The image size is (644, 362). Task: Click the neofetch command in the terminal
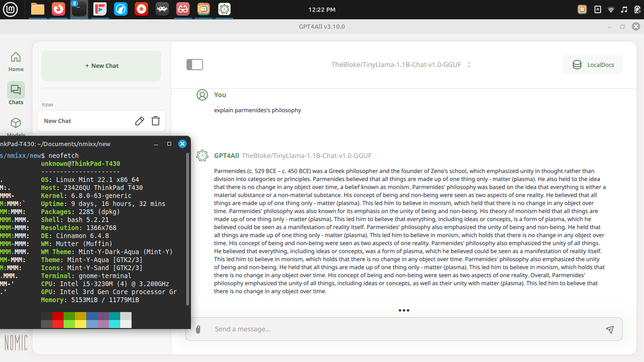64,156
